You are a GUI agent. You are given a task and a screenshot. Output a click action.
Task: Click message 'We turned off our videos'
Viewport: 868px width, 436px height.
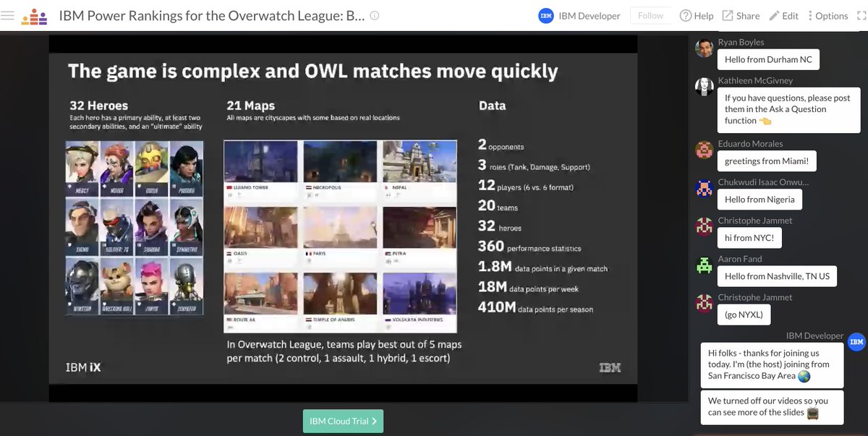click(x=772, y=406)
